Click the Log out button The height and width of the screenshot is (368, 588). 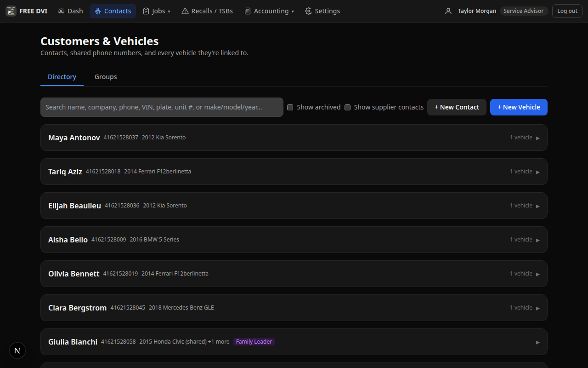coord(567,11)
